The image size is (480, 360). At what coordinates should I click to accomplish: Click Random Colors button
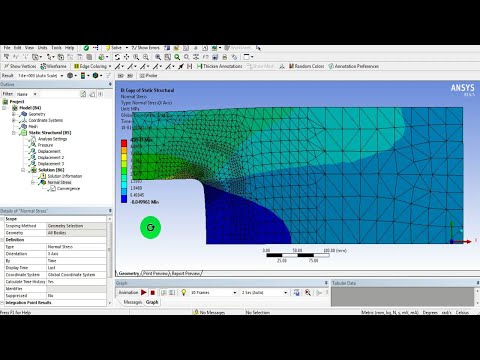[306, 66]
